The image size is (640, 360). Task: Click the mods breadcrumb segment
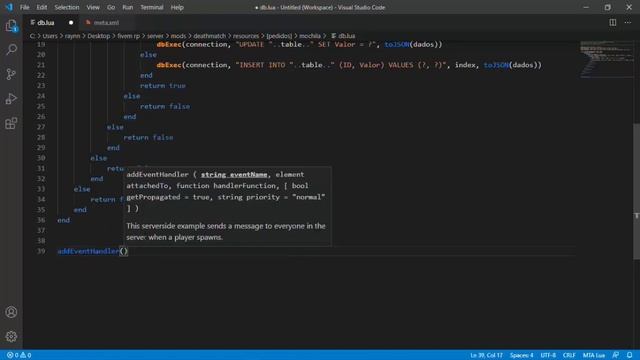coord(178,36)
